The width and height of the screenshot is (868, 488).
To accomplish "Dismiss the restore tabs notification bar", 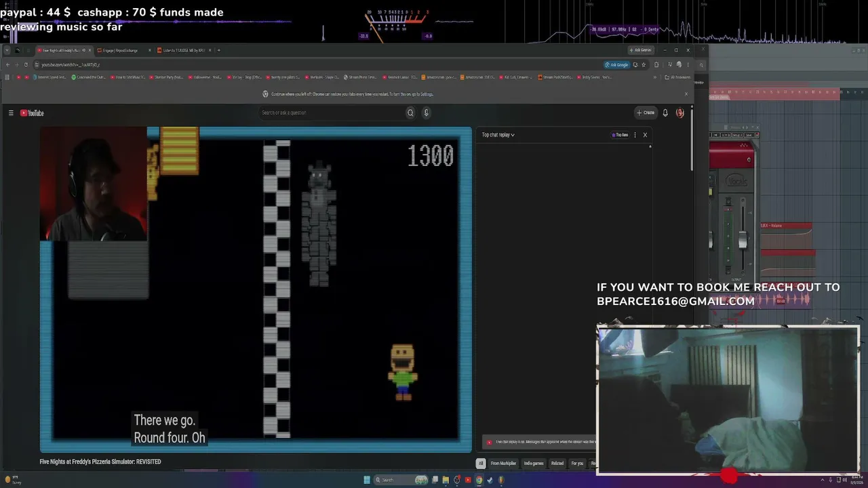I will point(686,94).
